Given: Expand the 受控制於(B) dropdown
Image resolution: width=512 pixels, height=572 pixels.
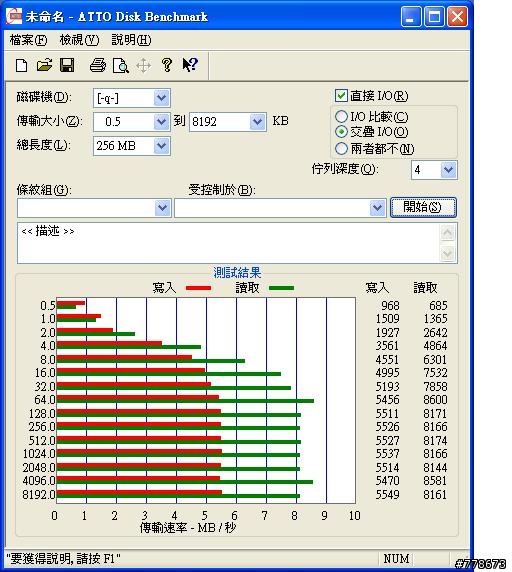Looking at the screenshot, I should tap(377, 208).
